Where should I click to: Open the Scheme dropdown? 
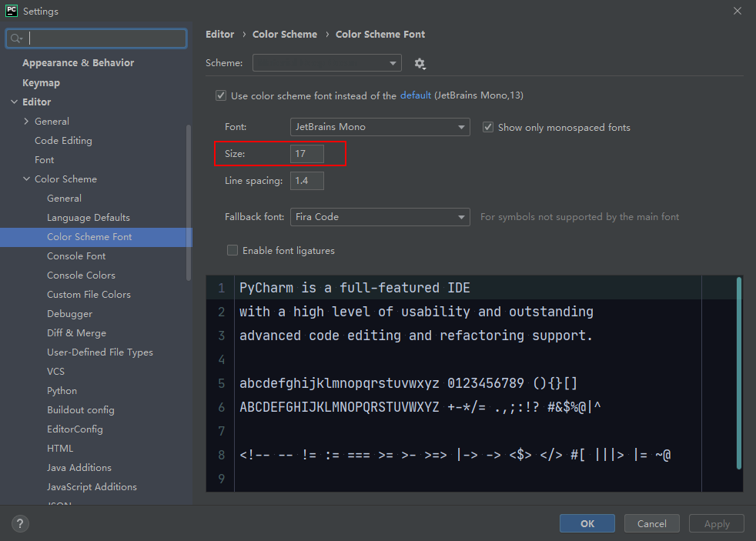pos(327,62)
